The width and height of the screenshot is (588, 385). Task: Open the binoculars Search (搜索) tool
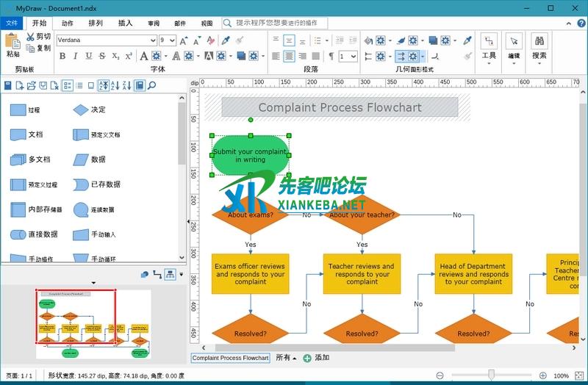(x=539, y=41)
